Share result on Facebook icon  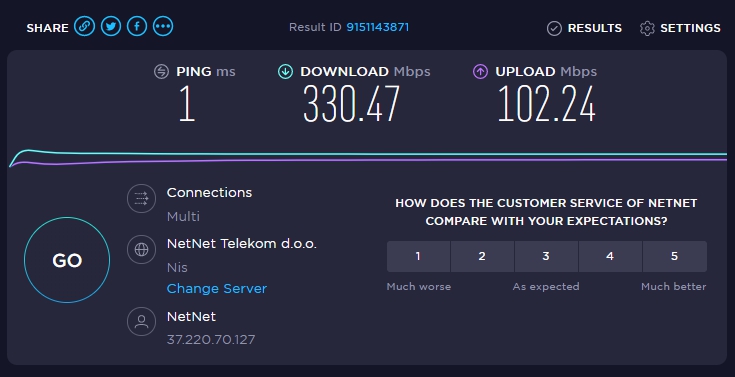(x=137, y=26)
